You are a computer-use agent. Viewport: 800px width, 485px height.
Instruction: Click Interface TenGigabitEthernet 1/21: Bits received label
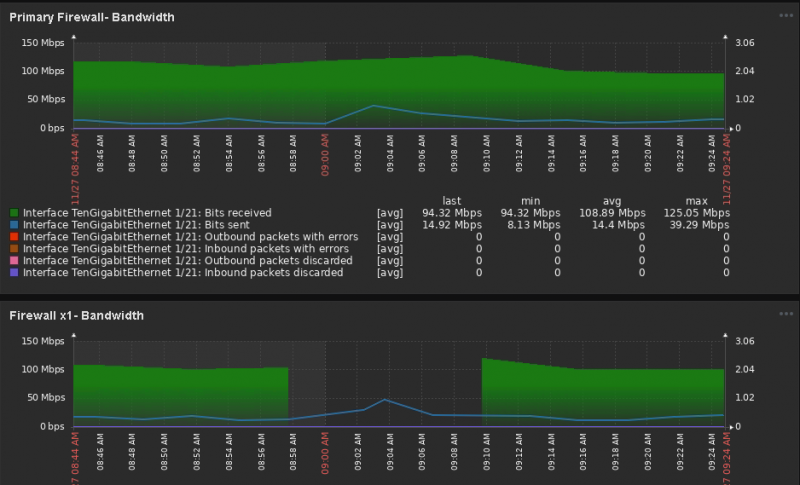(x=147, y=213)
